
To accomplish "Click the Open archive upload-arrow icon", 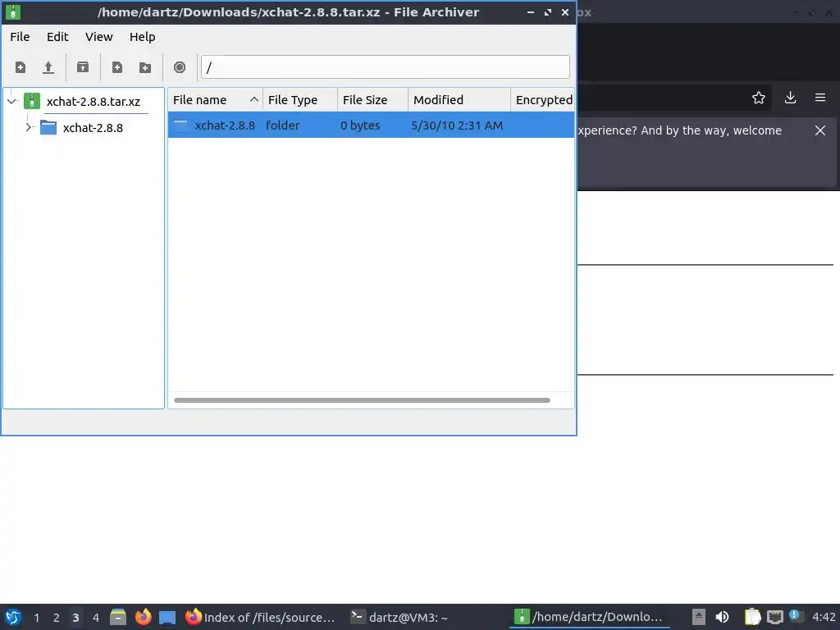I will click(48, 67).
